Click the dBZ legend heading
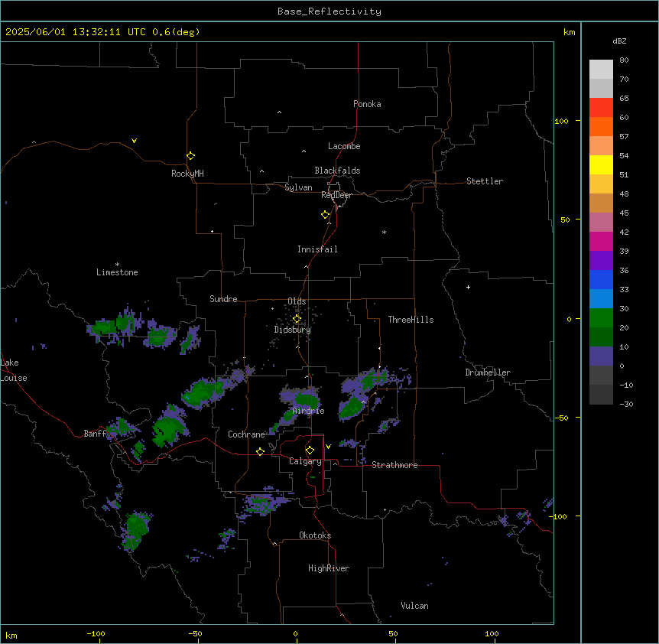The height and width of the screenshot is (644, 659). pyautogui.click(x=619, y=41)
